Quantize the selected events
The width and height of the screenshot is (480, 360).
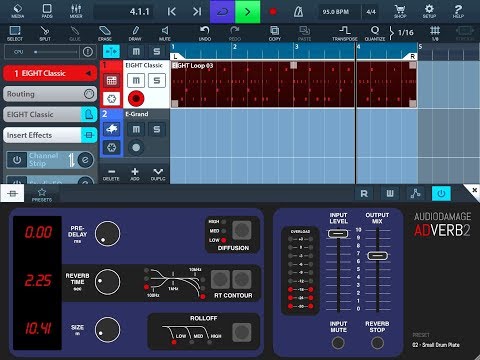(x=375, y=33)
